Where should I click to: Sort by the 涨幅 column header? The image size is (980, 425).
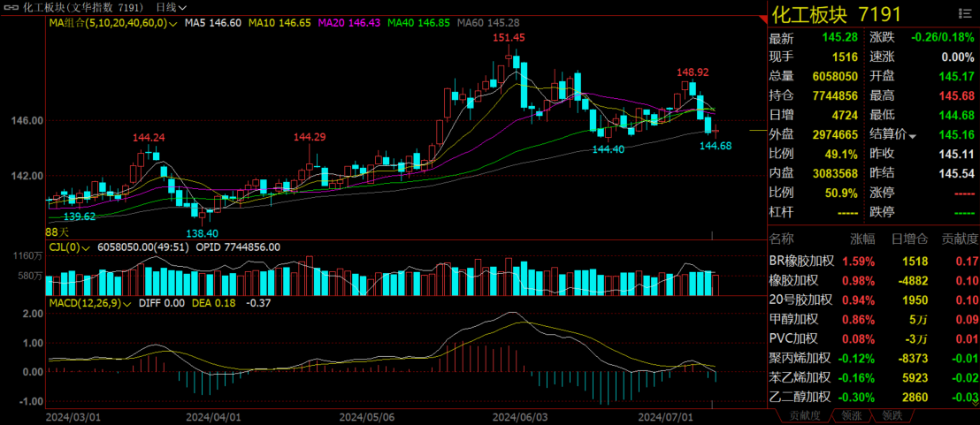pyautogui.click(x=863, y=239)
